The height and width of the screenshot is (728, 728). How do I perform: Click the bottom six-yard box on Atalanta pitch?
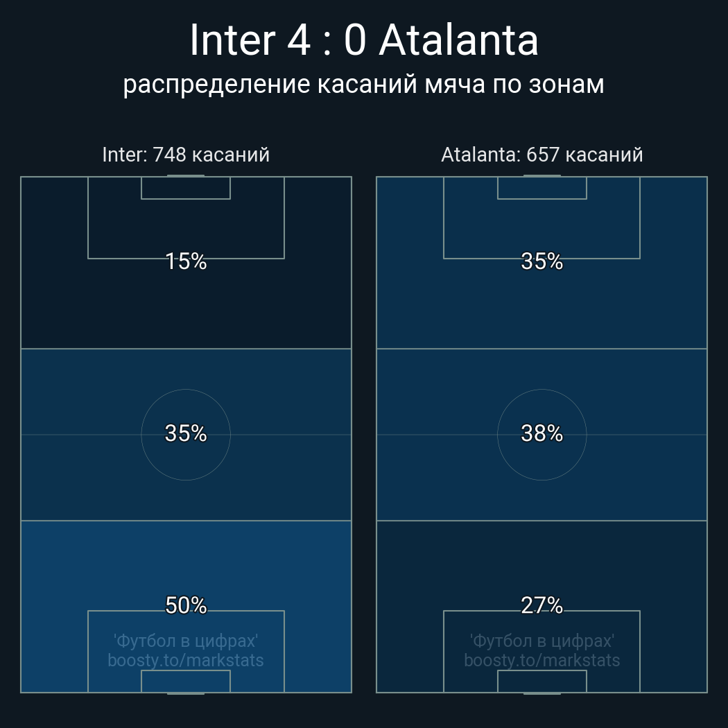coord(541,681)
